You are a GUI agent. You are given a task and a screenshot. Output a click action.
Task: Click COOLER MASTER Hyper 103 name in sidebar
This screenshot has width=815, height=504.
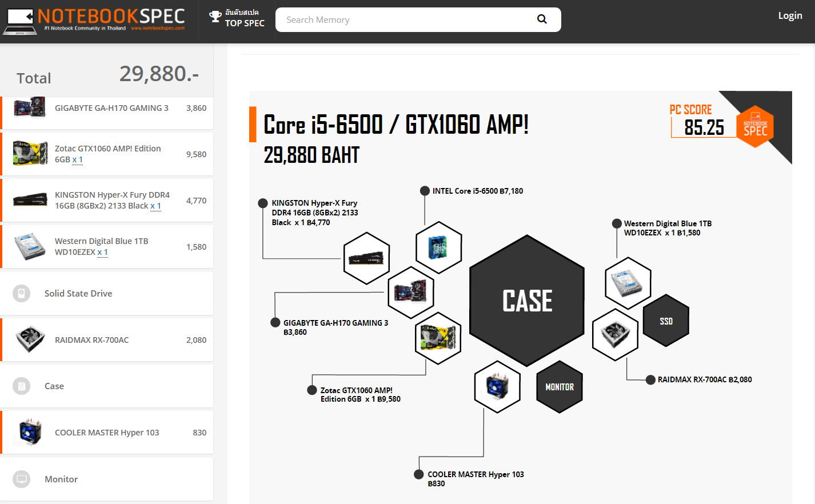pyautogui.click(x=107, y=433)
